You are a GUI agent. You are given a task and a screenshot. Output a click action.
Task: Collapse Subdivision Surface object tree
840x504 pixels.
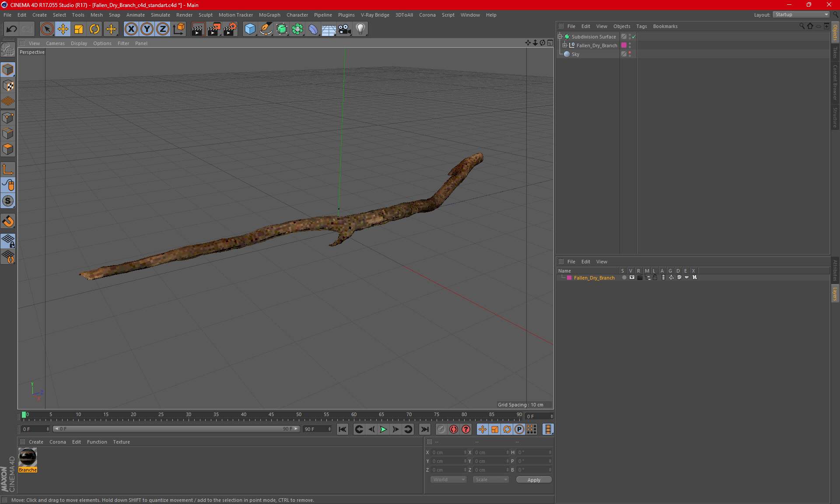coord(560,37)
